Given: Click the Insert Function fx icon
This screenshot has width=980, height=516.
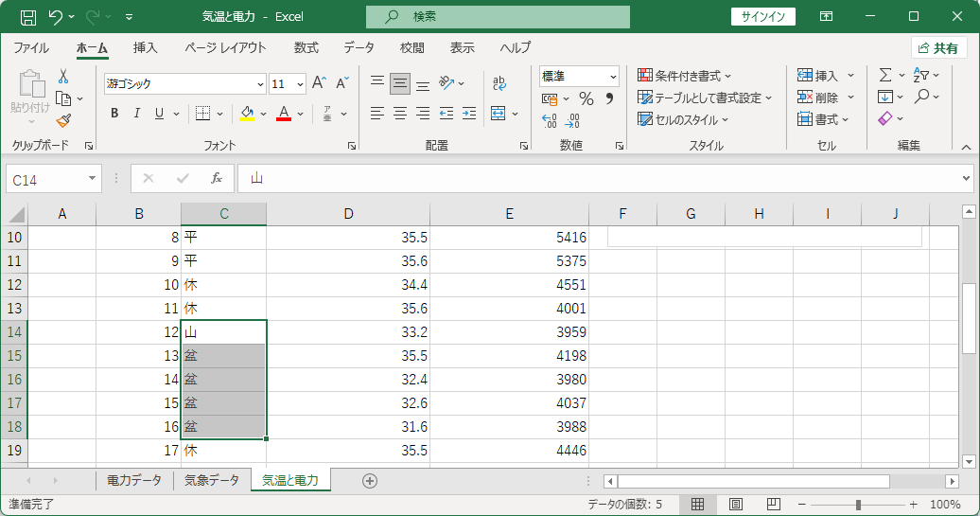Looking at the screenshot, I should point(217,179).
